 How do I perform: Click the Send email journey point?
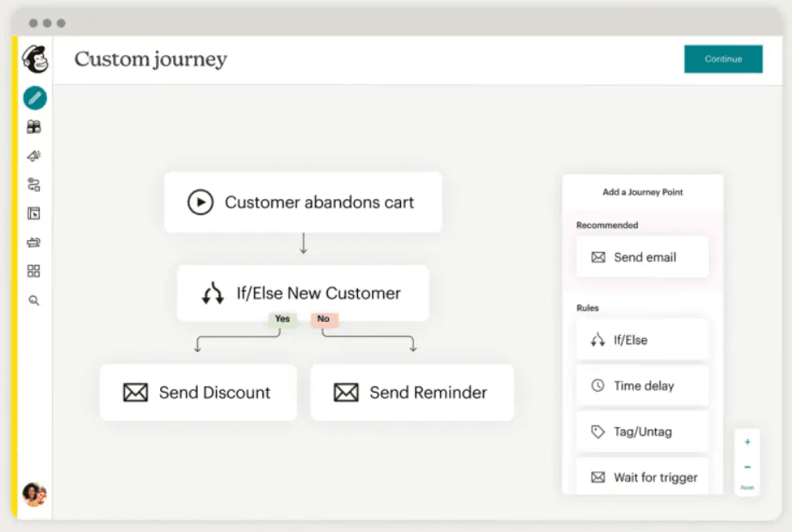[x=641, y=257]
